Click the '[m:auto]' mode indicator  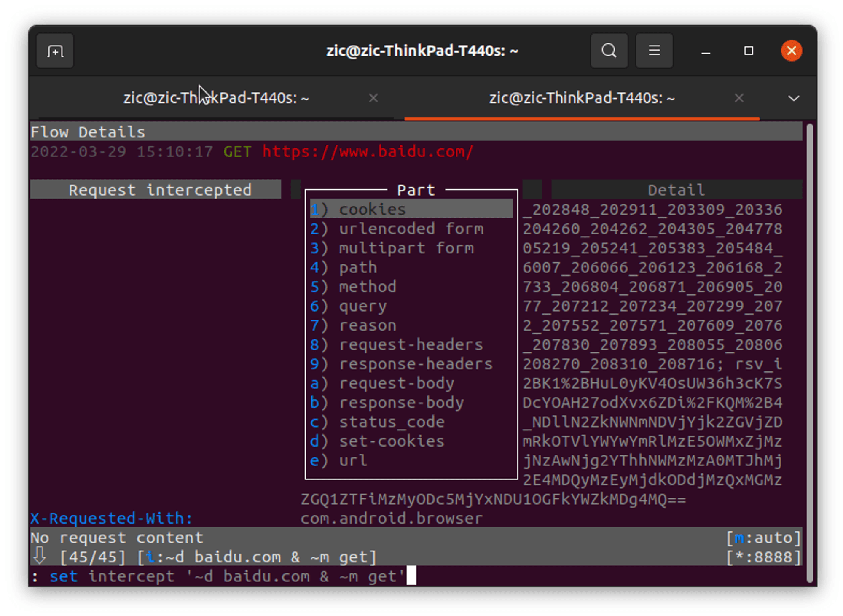pyautogui.click(x=763, y=538)
